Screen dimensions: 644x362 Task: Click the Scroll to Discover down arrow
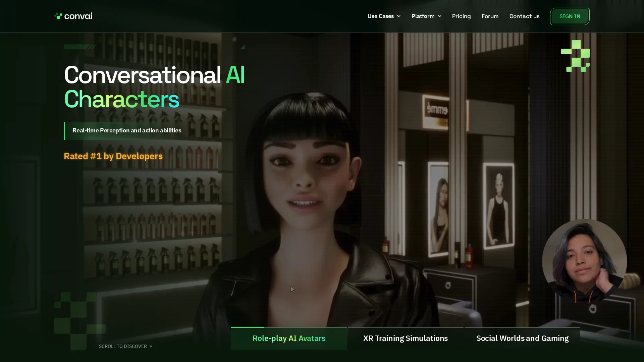point(151,347)
